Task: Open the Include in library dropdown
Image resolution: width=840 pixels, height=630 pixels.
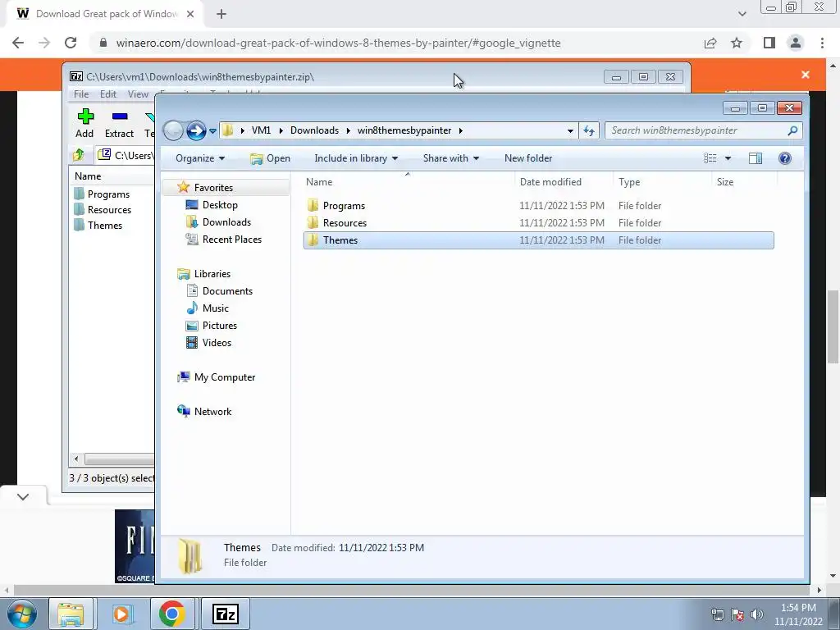Action: [x=356, y=158]
